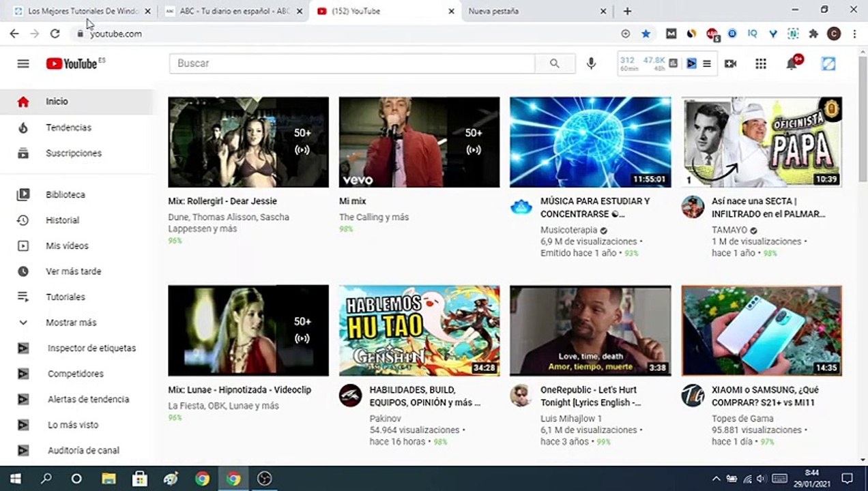868x491 pixels.
Task: Open Suscripciones in sidebar
Action: 77,153
